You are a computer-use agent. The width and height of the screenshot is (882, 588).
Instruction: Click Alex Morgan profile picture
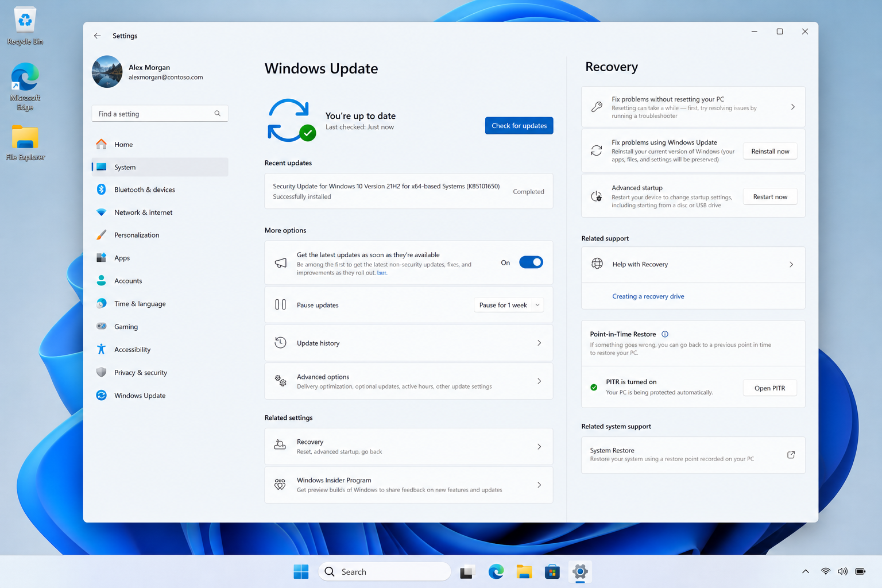tap(107, 72)
